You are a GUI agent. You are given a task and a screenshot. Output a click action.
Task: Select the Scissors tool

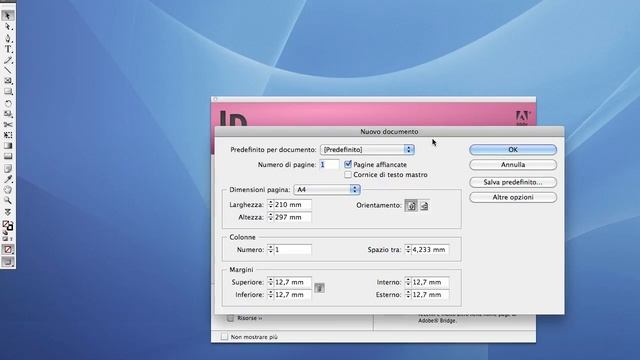pyautogui.click(x=8, y=124)
